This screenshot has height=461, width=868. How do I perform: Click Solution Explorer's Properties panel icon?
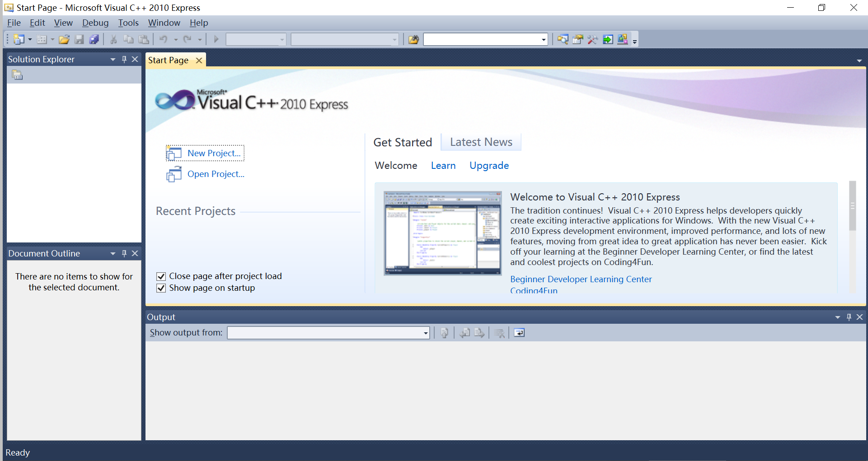coord(17,75)
